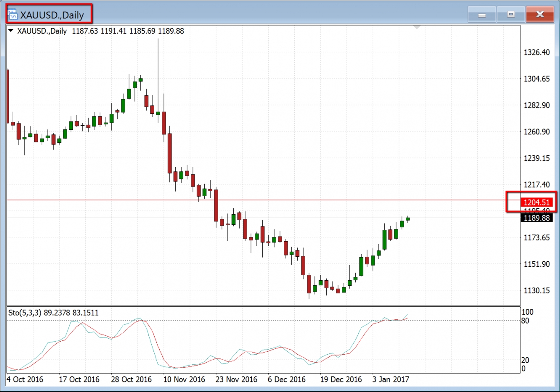Click the 19 Dec 2016 date label
This screenshot has height=392, width=560.
click(341, 379)
